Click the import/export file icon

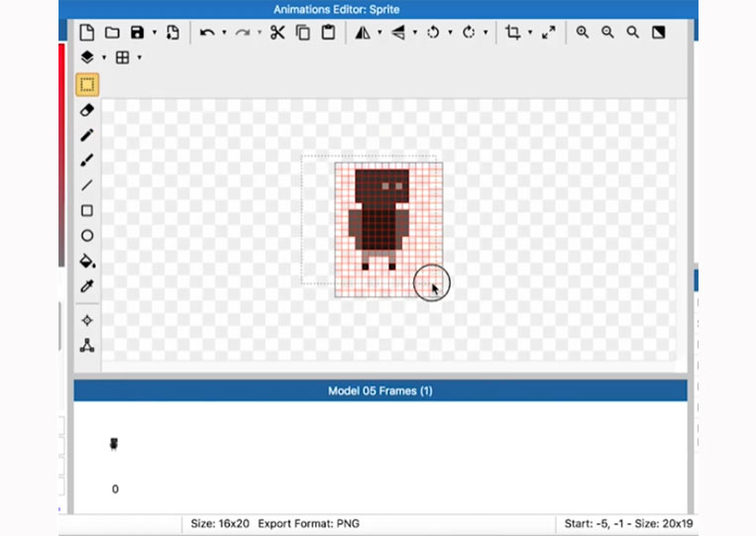click(172, 33)
